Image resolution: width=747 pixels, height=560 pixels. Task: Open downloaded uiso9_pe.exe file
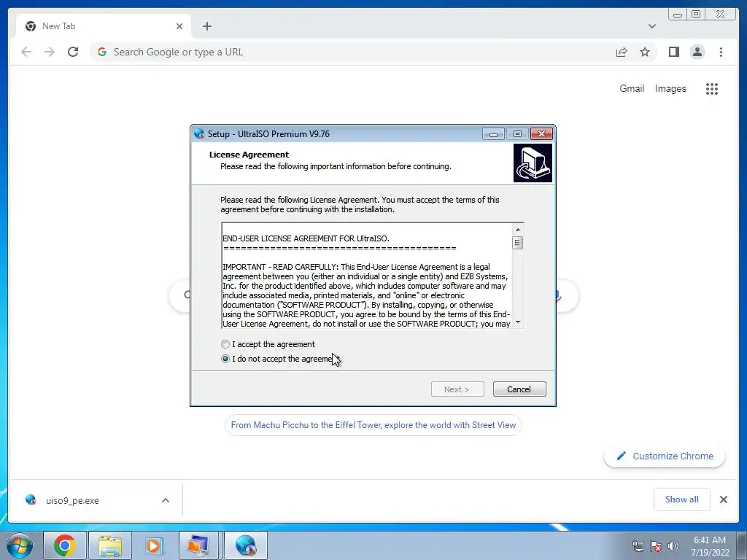(72, 500)
